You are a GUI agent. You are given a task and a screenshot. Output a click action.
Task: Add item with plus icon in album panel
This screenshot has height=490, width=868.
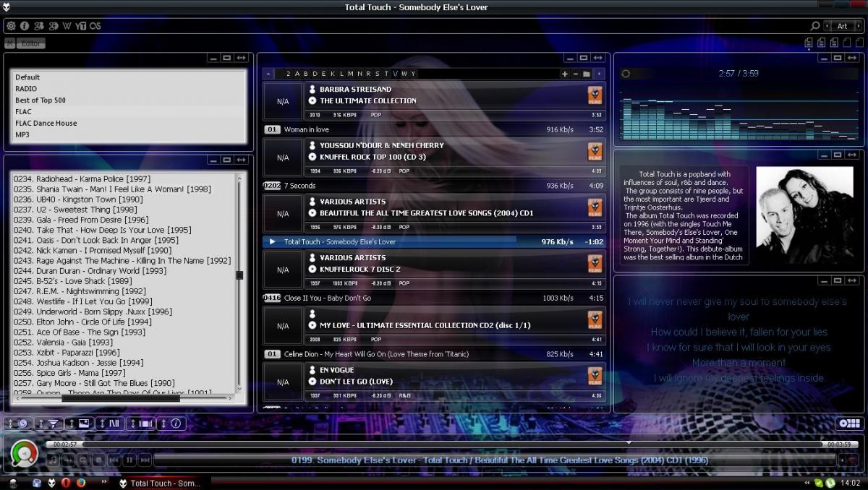(564, 74)
